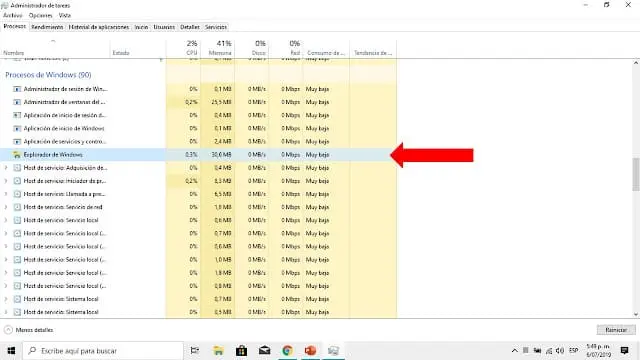Image resolution: width=640 pixels, height=360 pixels.
Task: Open the Vista menu
Action: tap(64, 16)
